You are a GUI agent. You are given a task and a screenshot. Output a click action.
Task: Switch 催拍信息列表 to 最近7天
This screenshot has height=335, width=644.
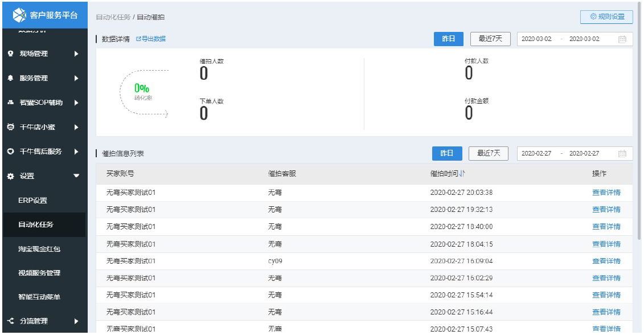click(x=488, y=154)
